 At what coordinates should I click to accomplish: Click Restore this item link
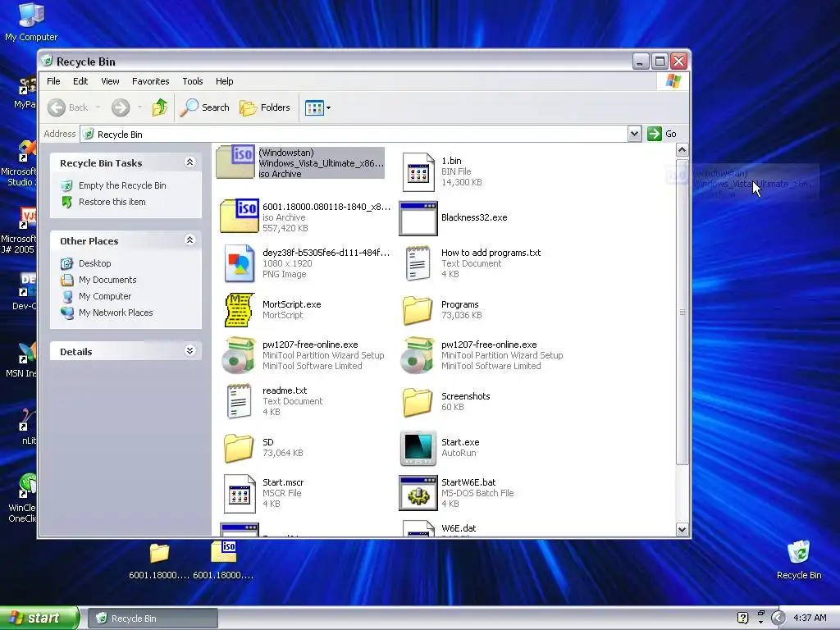112,202
